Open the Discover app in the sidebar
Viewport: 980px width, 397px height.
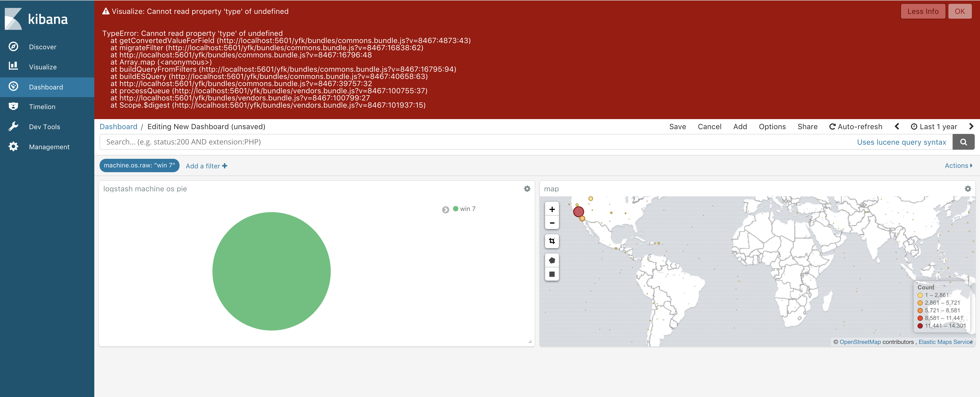point(42,47)
